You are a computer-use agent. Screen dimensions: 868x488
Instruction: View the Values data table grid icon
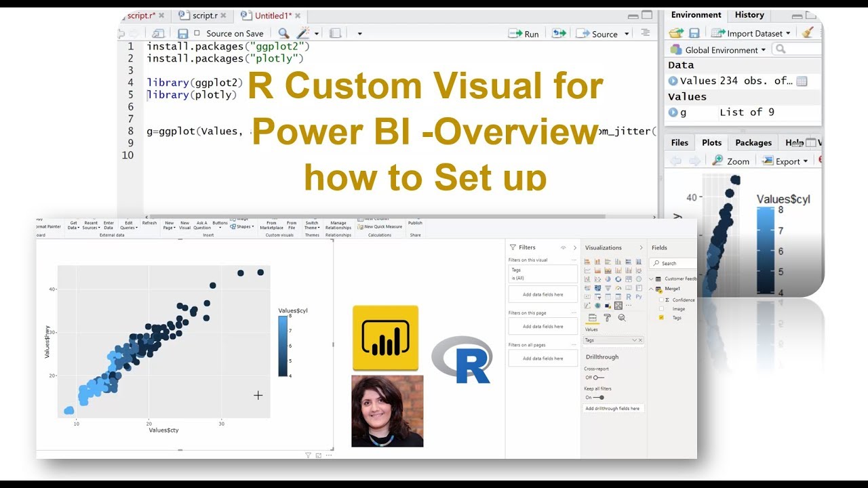pos(802,81)
